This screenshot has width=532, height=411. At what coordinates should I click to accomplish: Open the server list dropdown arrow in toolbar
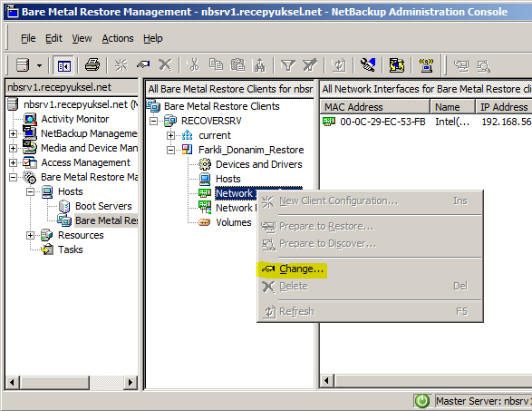point(39,65)
